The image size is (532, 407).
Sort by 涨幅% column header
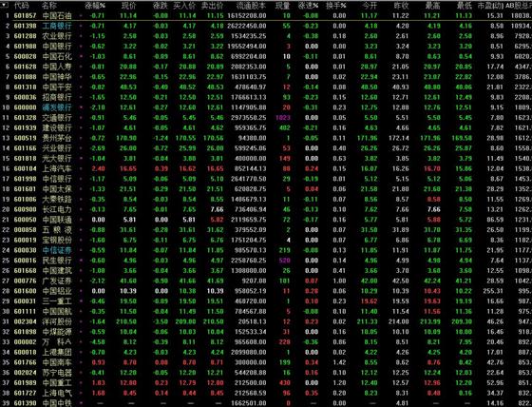tap(98, 6)
